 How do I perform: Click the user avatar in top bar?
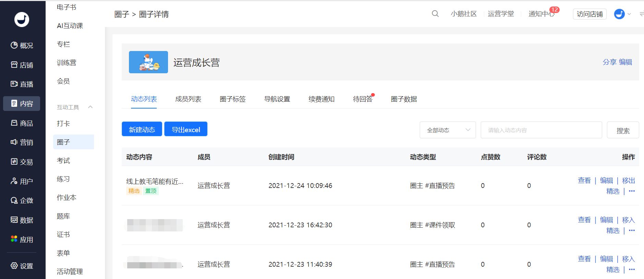[x=619, y=14]
